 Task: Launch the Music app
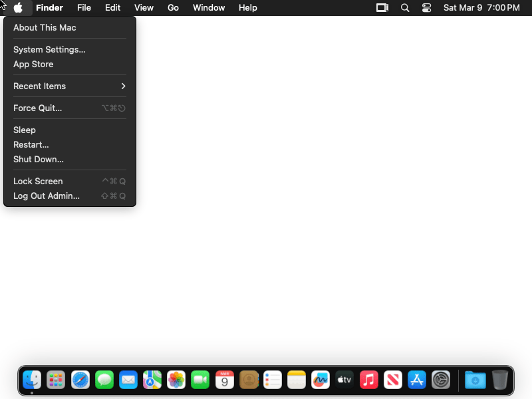click(369, 380)
